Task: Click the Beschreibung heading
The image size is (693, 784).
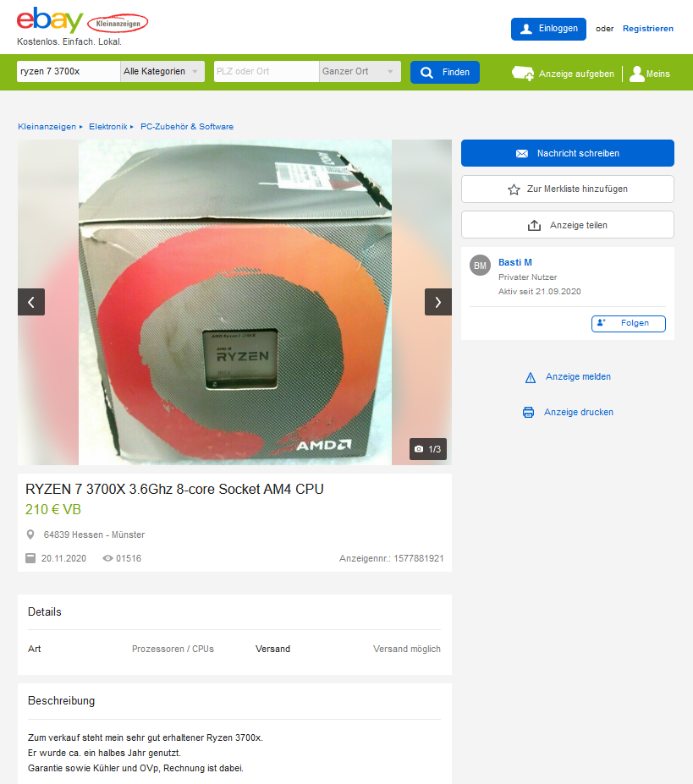Action: (x=62, y=701)
